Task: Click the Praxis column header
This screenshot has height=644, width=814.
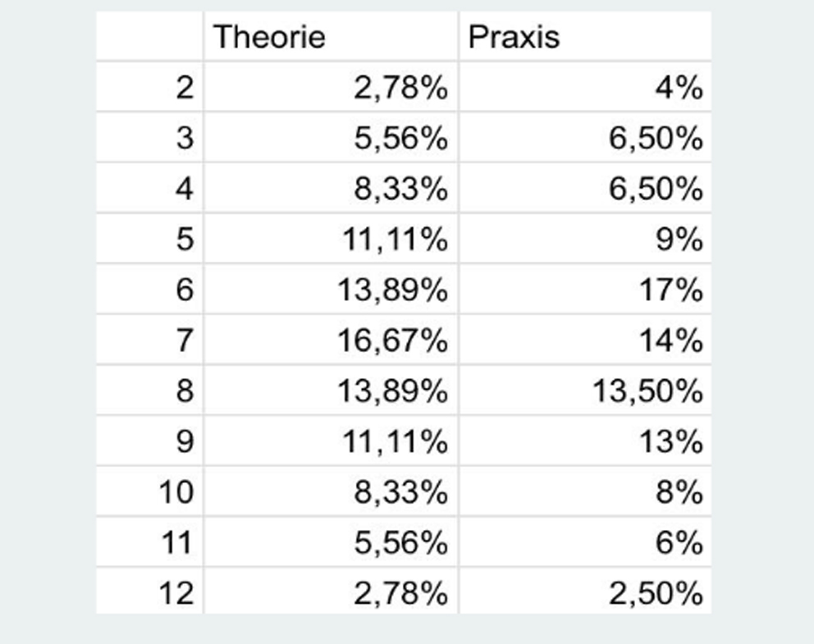Action: coord(584,37)
